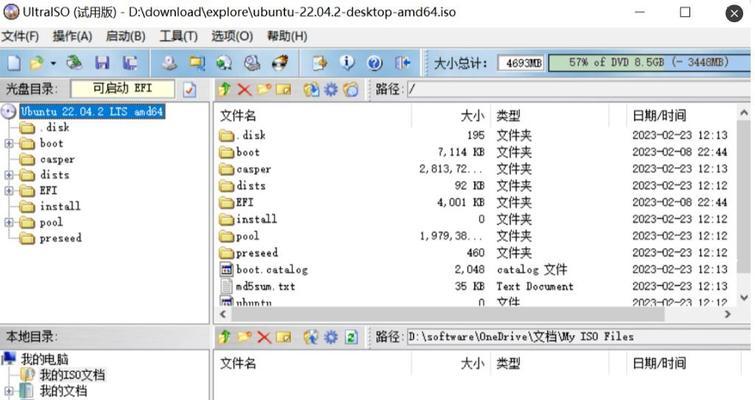Click the blue gear icon in image toolbar
This screenshot has width=755, height=400.
point(331,89)
